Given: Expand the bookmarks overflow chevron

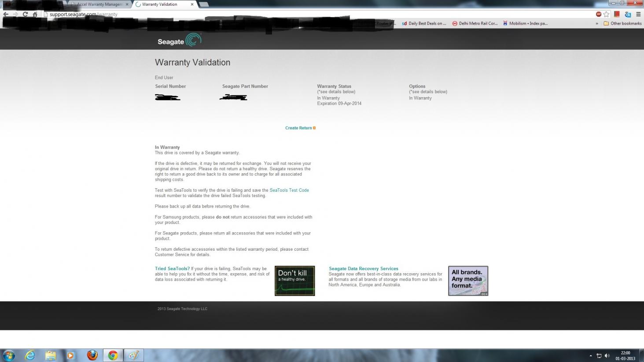Looking at the screenshot, I should (x=597, y=24).
